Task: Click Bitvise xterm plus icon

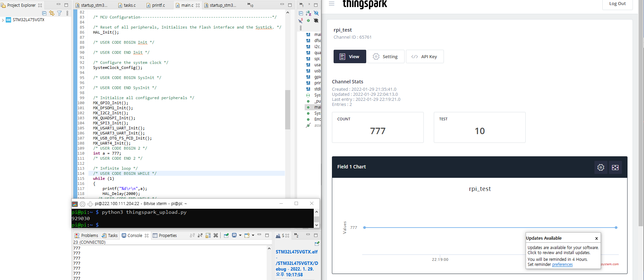Action: tap(90, 204)
